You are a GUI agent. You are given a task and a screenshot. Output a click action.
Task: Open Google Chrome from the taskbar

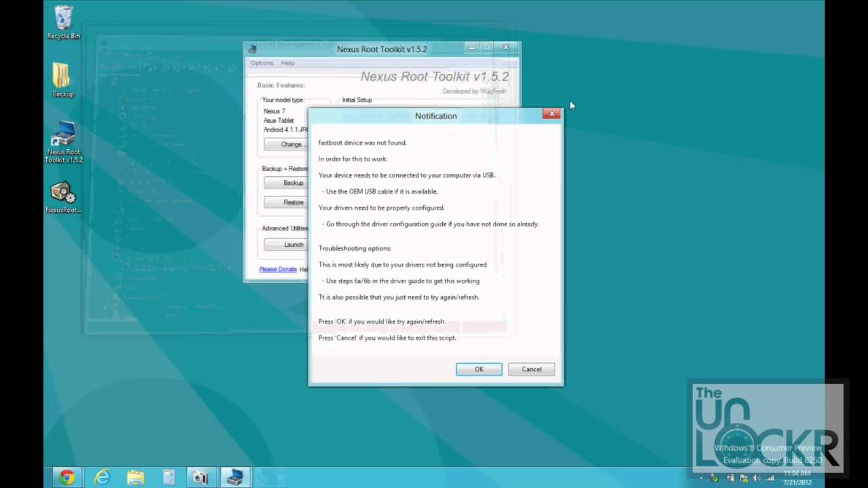[66, 478]
